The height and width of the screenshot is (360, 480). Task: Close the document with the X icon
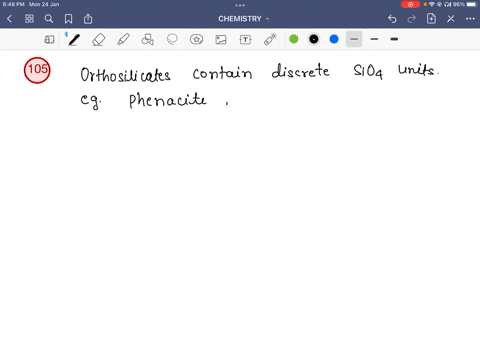(x=451, y=19)
